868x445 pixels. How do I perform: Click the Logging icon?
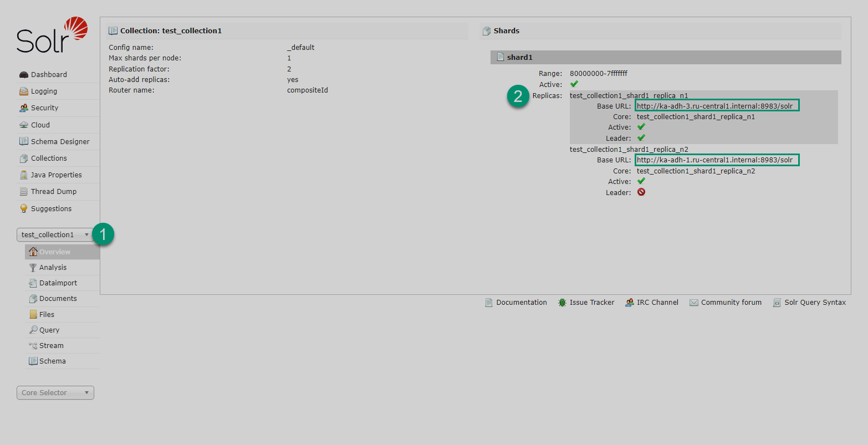(24, 91)
